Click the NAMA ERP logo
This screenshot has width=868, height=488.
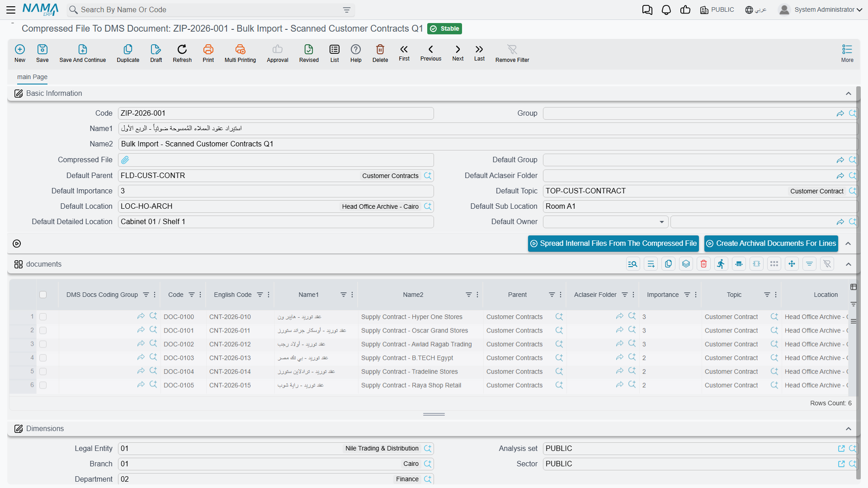[x=40, y=9]
